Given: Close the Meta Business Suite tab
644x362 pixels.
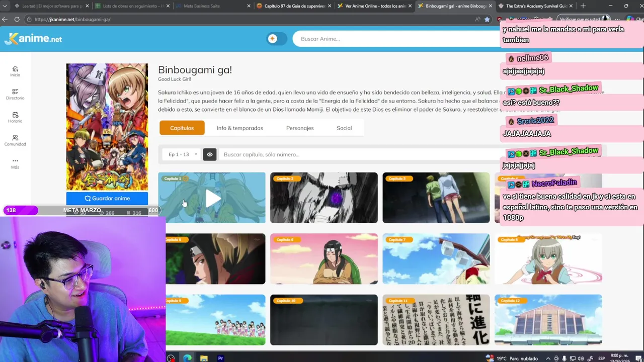Looking at the screenshot, I should click(x=249, y=6).
